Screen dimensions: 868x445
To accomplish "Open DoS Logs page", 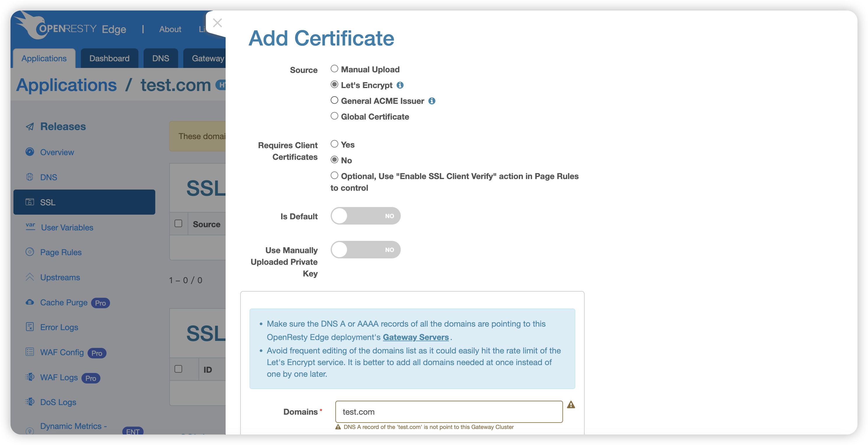I will (x=58, y=402).
